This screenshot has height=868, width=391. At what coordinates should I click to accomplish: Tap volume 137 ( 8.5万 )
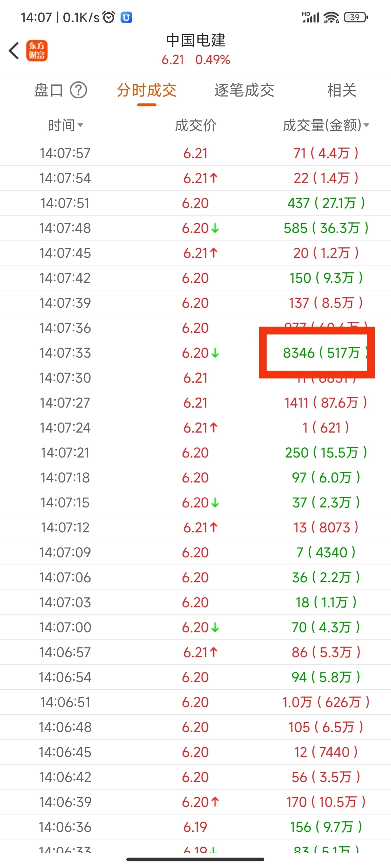point(326,303)
